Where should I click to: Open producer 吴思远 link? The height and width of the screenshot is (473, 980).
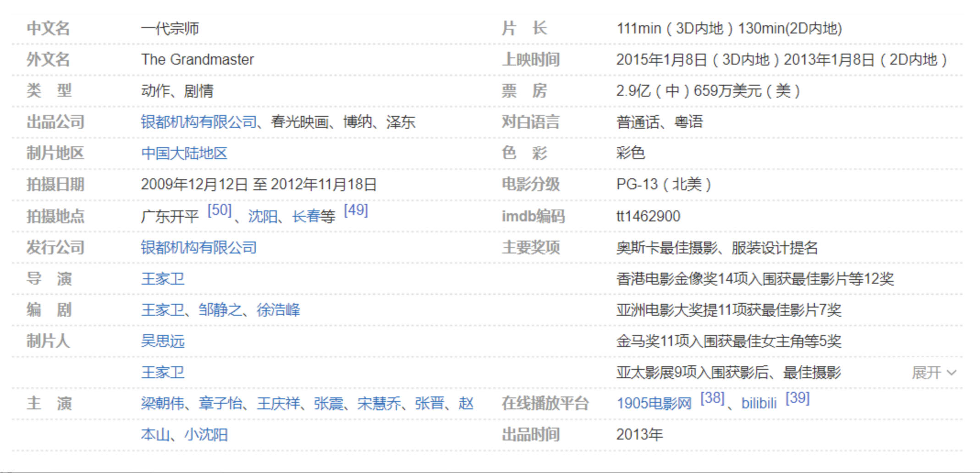(x=163, y=341)
